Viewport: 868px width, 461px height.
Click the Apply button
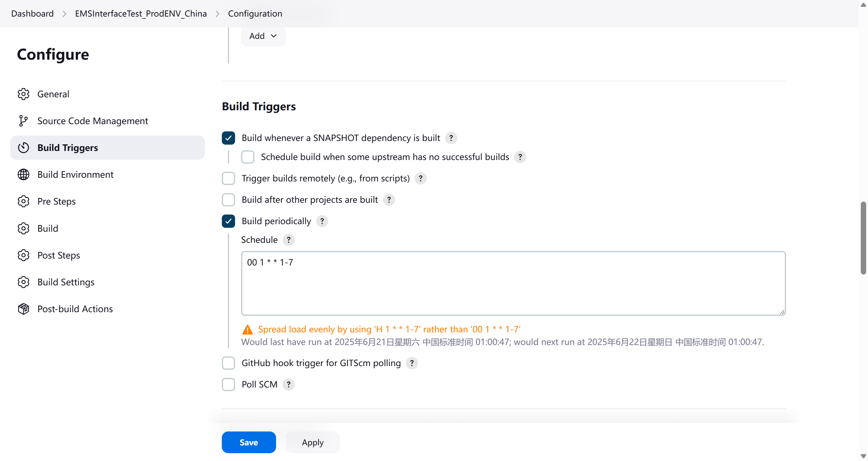pyautogui.click(x=312, y=442)
